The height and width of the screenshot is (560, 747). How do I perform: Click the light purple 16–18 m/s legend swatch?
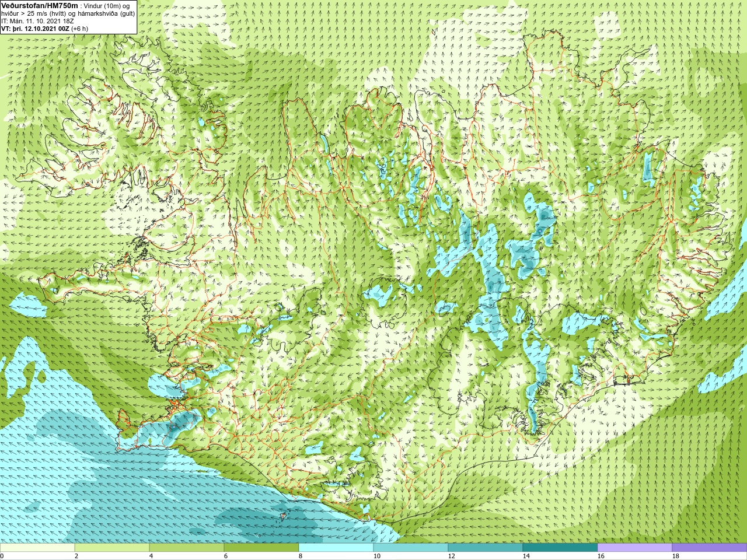click(635, 548)
